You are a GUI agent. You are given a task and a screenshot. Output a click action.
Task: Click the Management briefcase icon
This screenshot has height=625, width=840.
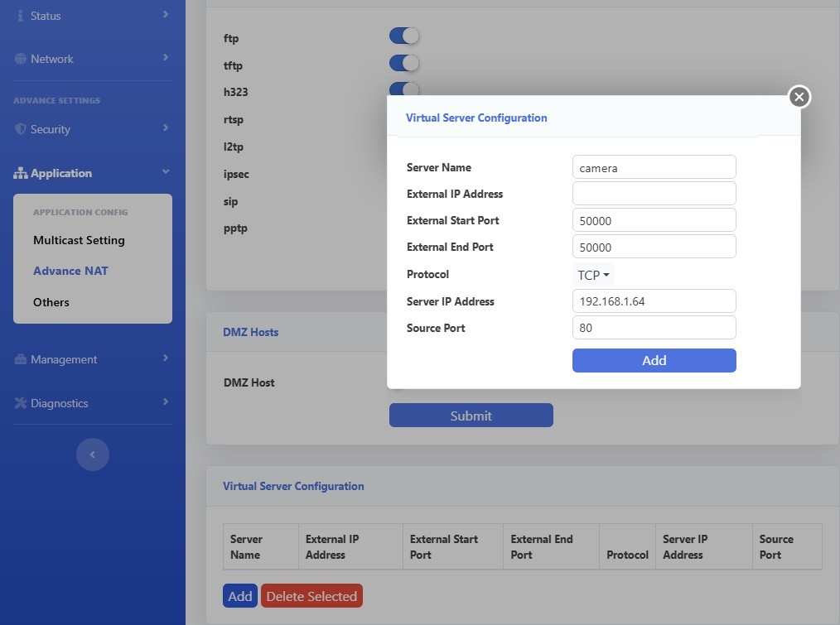[x=21, y=360]
